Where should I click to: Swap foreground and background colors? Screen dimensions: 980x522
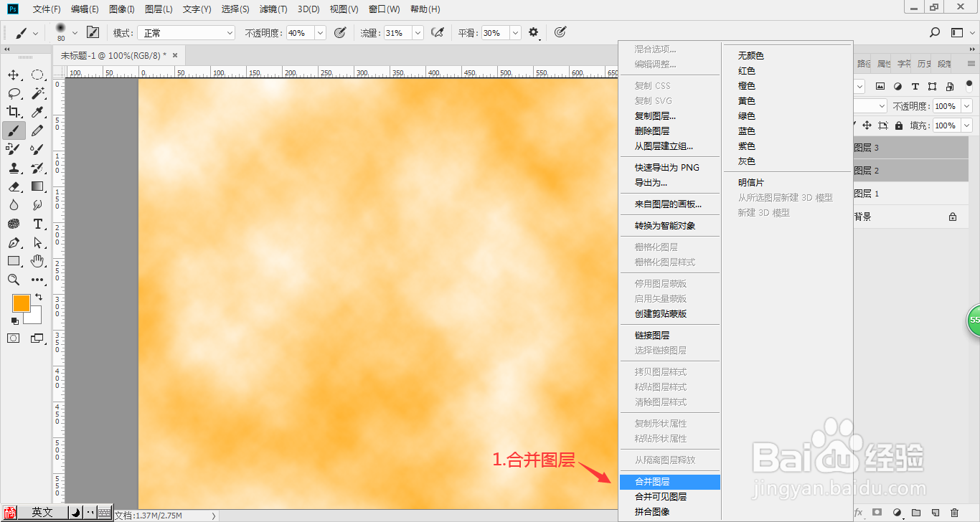tap(39, 297)
